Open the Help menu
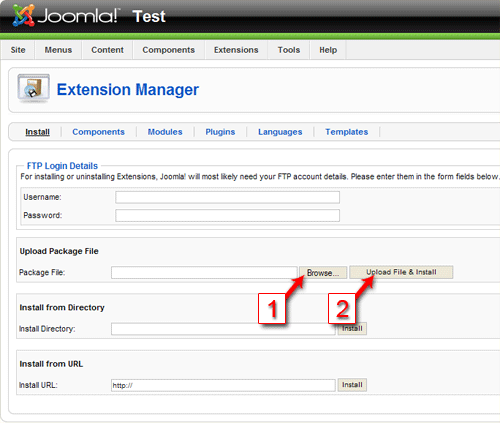The height and width of the screenshot is (423, 500). click(x=328, y=50)
